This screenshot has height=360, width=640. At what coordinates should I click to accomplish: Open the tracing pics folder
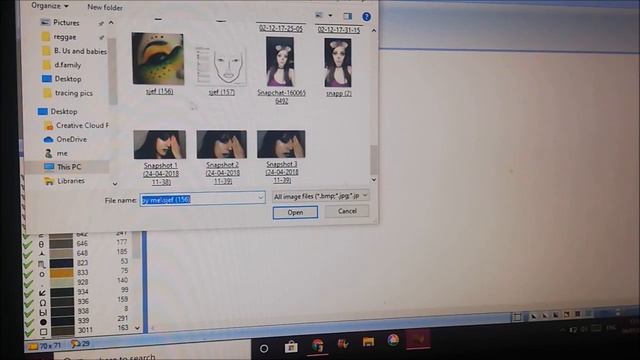point(73,93)
